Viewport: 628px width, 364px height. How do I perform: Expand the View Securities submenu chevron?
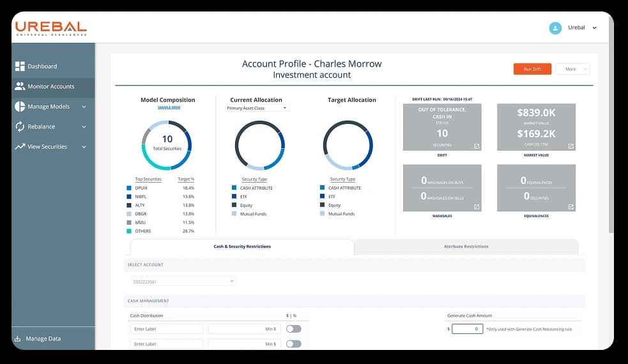point(84,147)
